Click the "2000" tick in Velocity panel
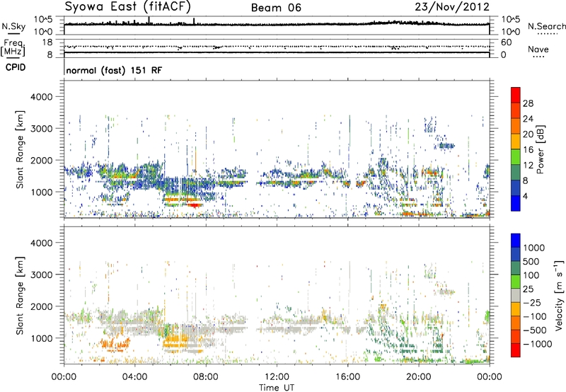Viewport: 566px width, 392px height. point(42,306)
